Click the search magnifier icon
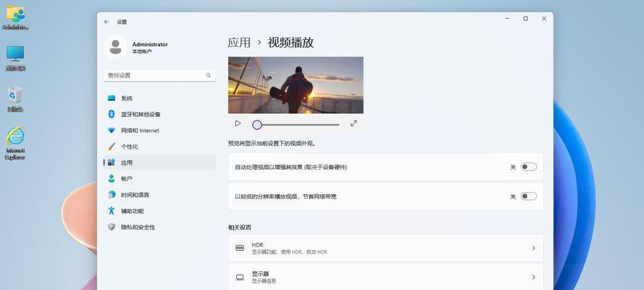This screenshot has width=644, height=290. click(x=208, y=75)
